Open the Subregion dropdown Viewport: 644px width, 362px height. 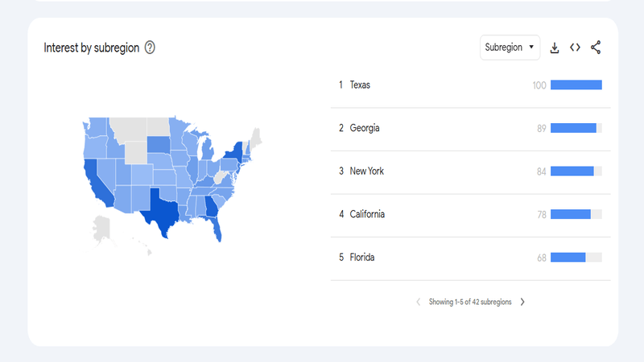(510, 47)
